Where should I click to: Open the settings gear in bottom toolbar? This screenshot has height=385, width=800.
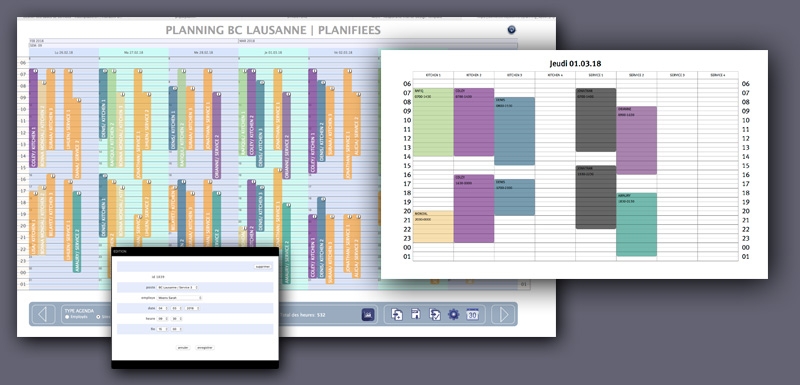453,314
